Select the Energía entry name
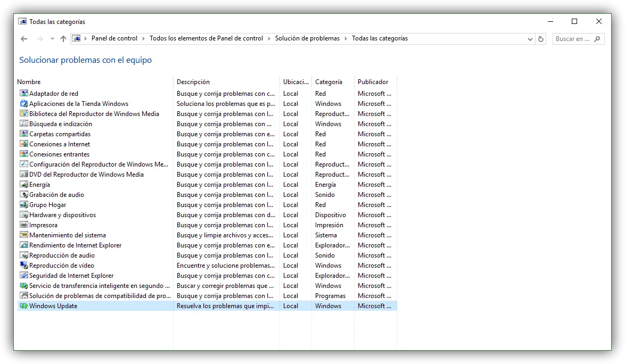 [x=39, y=185]
